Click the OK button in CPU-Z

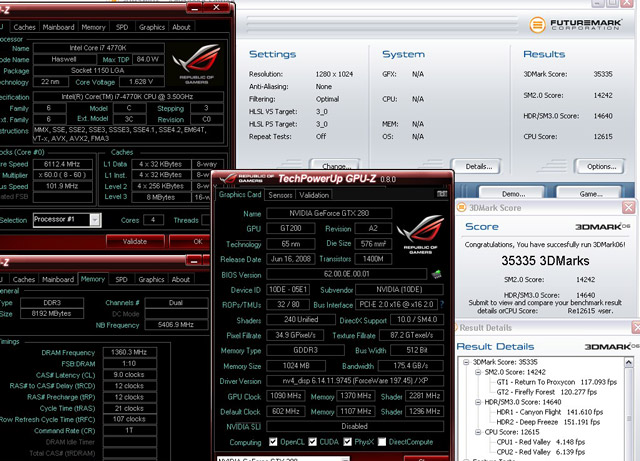(192, 241)
